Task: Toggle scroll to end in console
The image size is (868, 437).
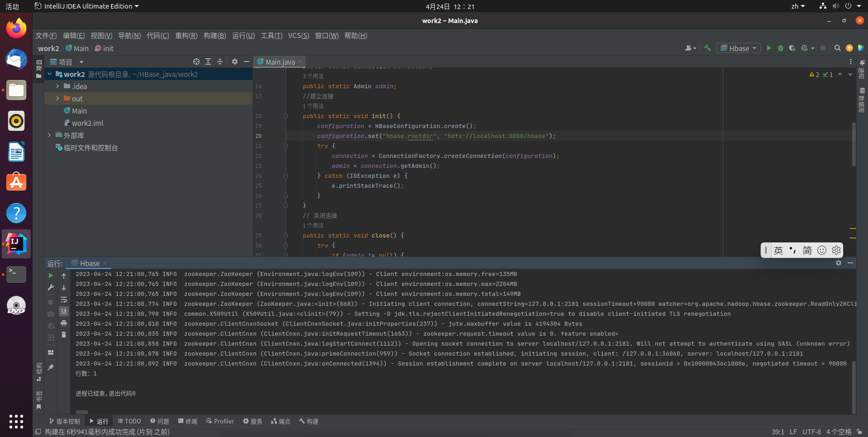Action: [64, 311]
